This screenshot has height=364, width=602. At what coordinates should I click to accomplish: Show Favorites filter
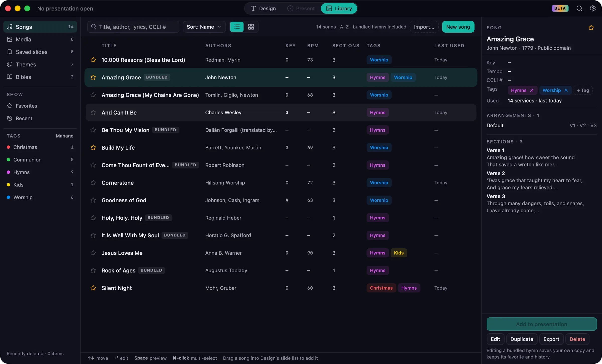click(40, 106)
